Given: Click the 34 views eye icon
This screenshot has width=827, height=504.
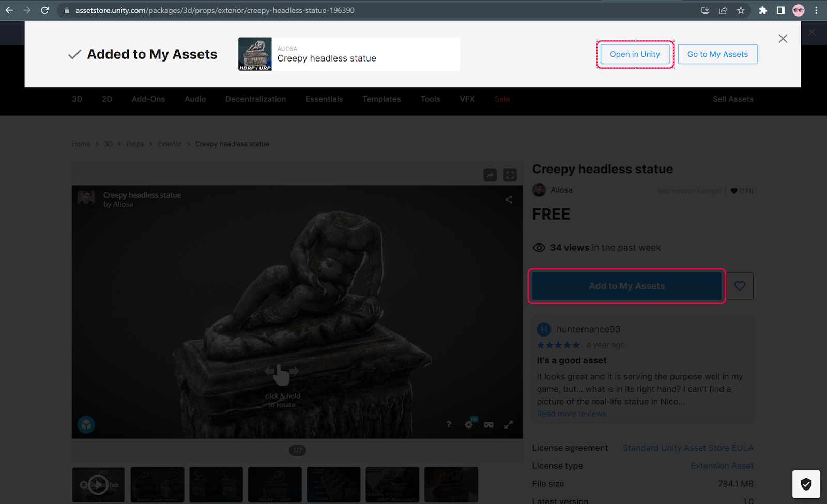Looking at the screenshot, I should pyautogui.click(x=539, y=248).
